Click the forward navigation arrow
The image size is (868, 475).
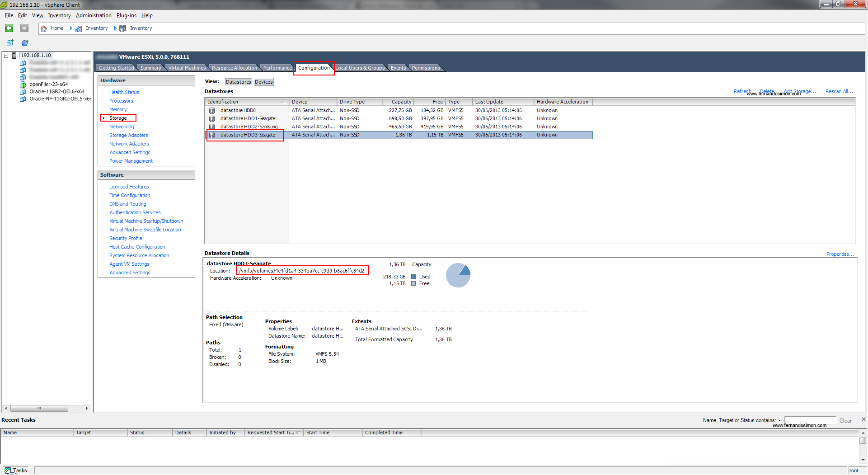point(24,28)
